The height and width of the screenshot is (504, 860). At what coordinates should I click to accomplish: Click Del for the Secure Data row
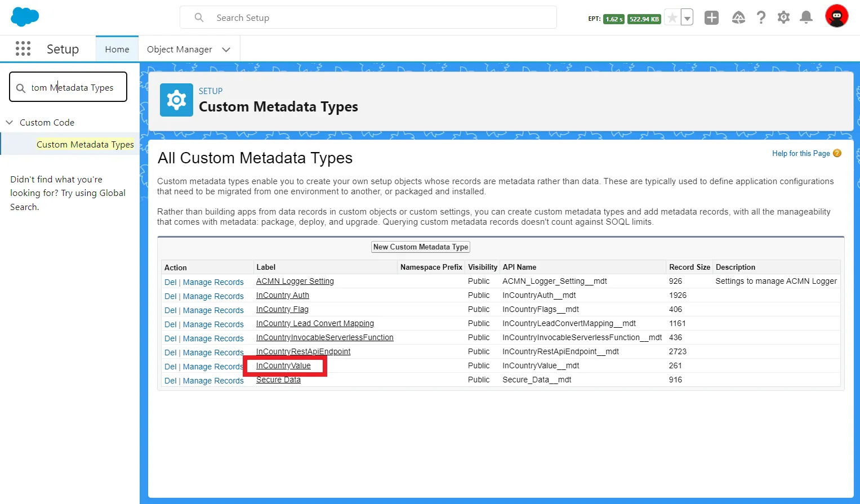tap(170, 381)
